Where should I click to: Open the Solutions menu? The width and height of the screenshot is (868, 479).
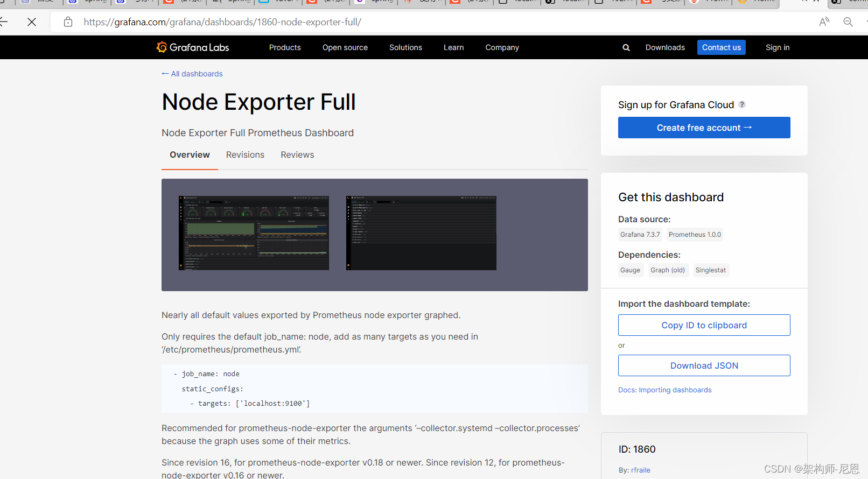[405, 47]
